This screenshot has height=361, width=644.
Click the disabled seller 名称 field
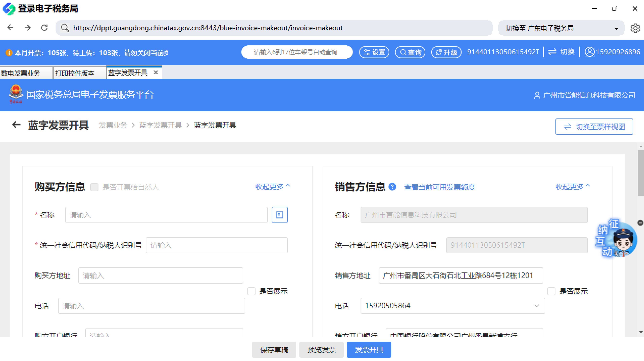pyautogui.click(x=474, y=215)
